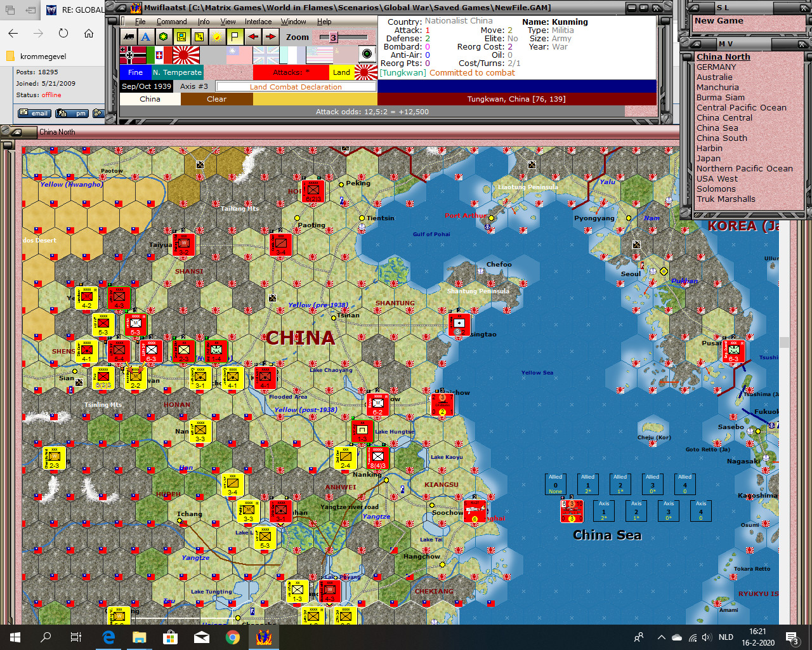
Task: Click the red right arrow toolbar button
Action: coord(270,37)
